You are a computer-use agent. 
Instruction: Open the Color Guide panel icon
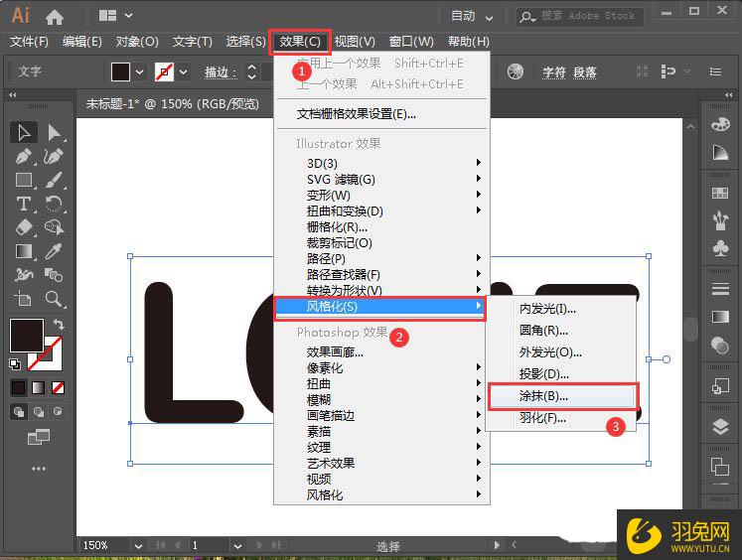pos(720,153)
